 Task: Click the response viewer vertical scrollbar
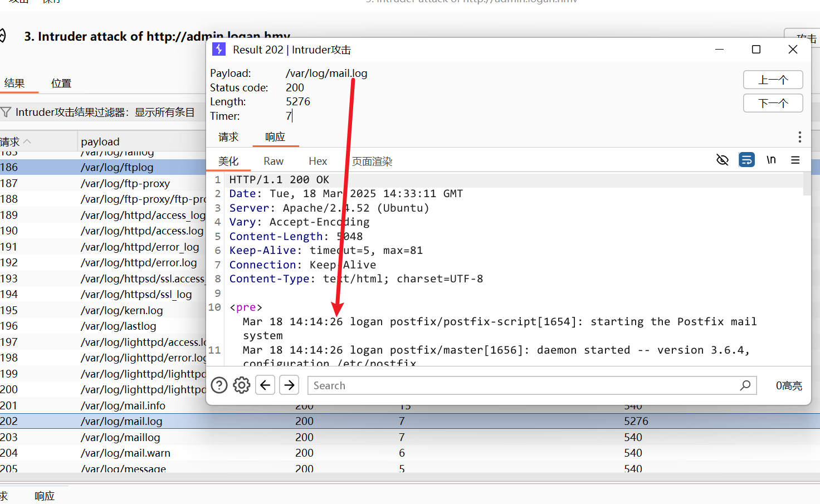click(807, 184)
